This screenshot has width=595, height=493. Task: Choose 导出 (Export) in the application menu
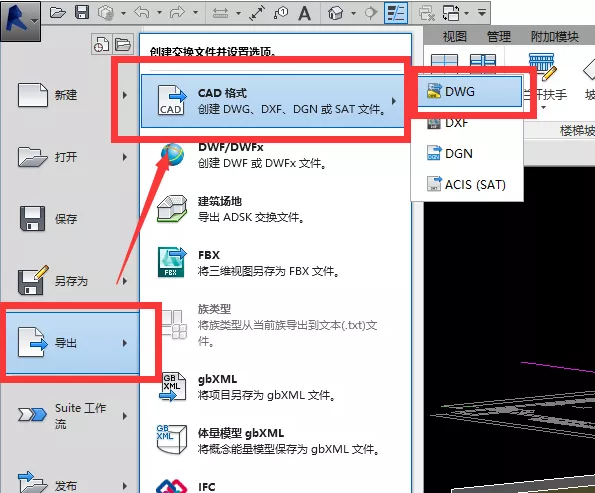73,343
